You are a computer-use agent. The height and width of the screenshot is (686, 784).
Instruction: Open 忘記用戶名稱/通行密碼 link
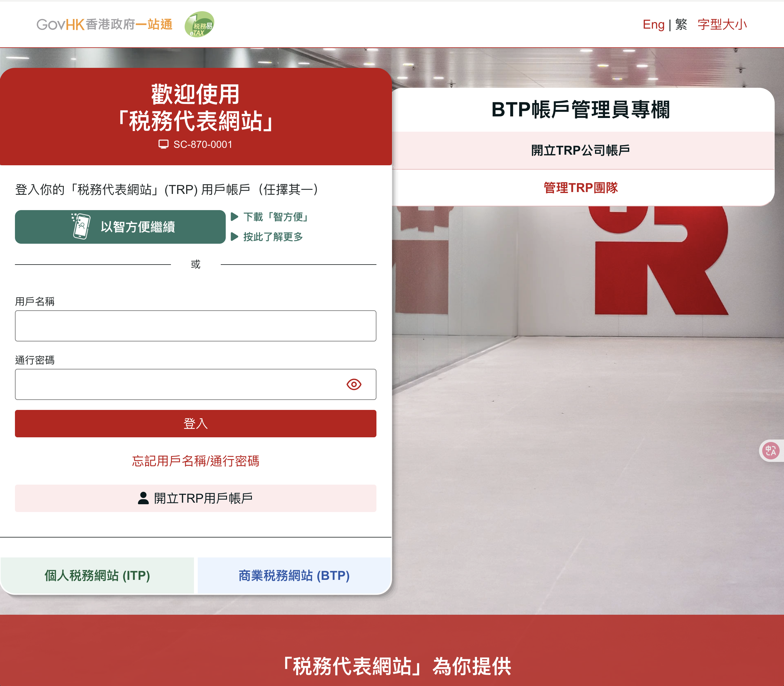click(195, 461)
